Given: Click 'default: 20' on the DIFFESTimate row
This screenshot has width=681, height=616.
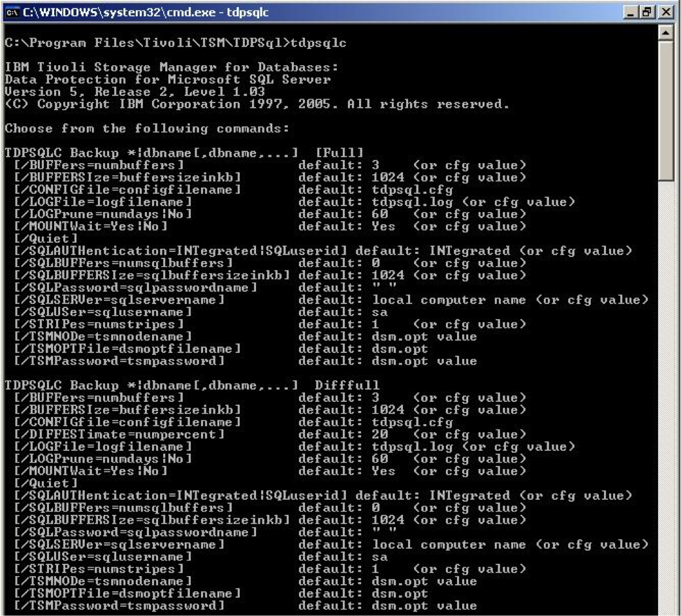Looking at the screenshot, I should tap(343, 434).
